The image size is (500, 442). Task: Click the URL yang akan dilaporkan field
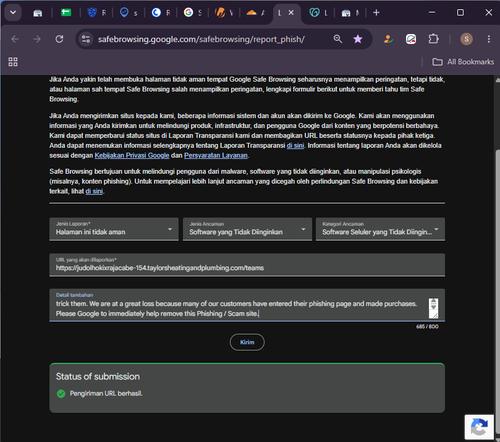pyautogui.click(x=247, y=265)
